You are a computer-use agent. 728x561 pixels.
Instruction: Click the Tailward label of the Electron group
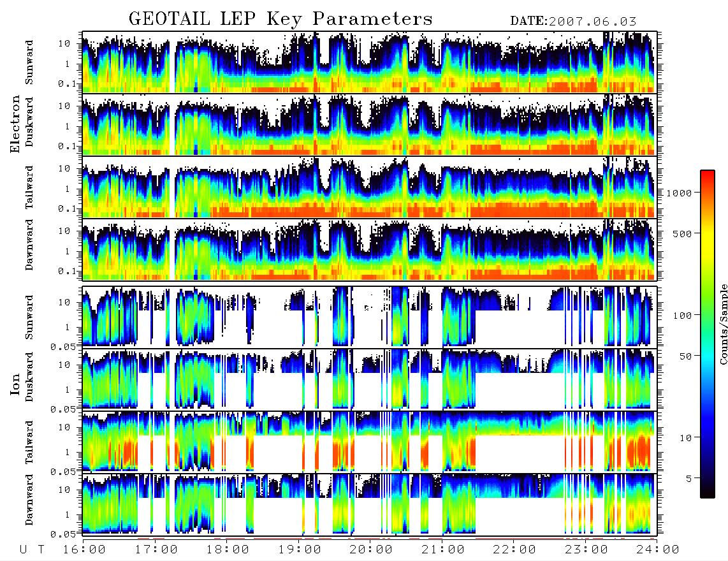tap(29, 187)
